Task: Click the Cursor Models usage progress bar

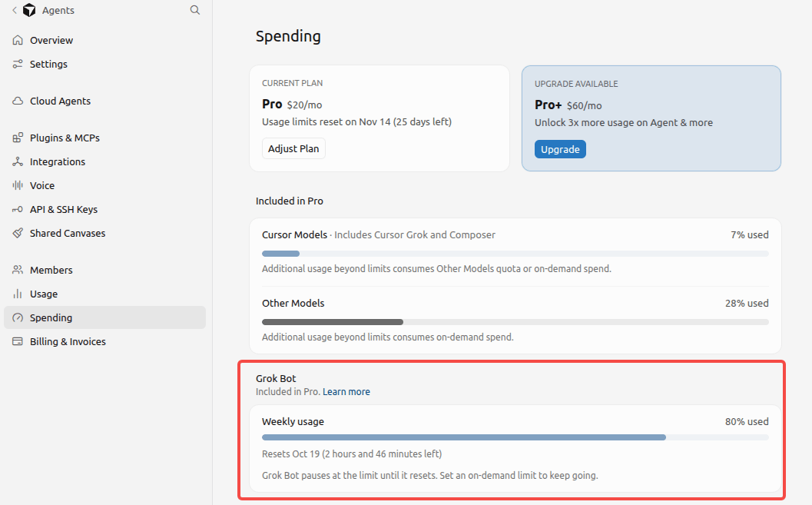Action: (515, 254)
